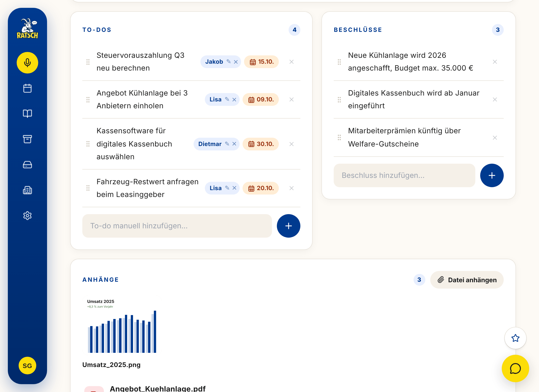
Task: Open the yellow chat bubble button
Action: coord(515,368)
